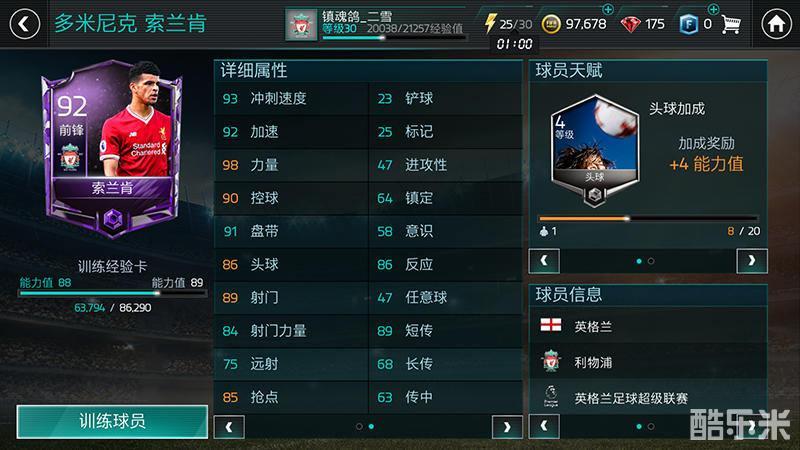
Task: Add more coins with the plus icon
Action: click(608, 9)
